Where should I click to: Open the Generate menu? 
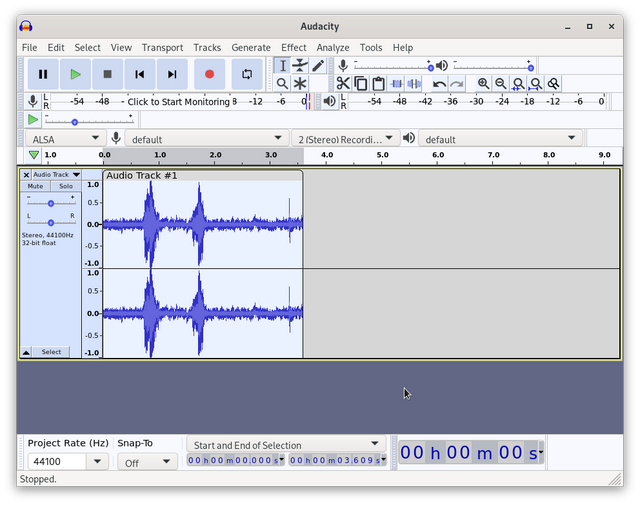[x=251, y=48]
